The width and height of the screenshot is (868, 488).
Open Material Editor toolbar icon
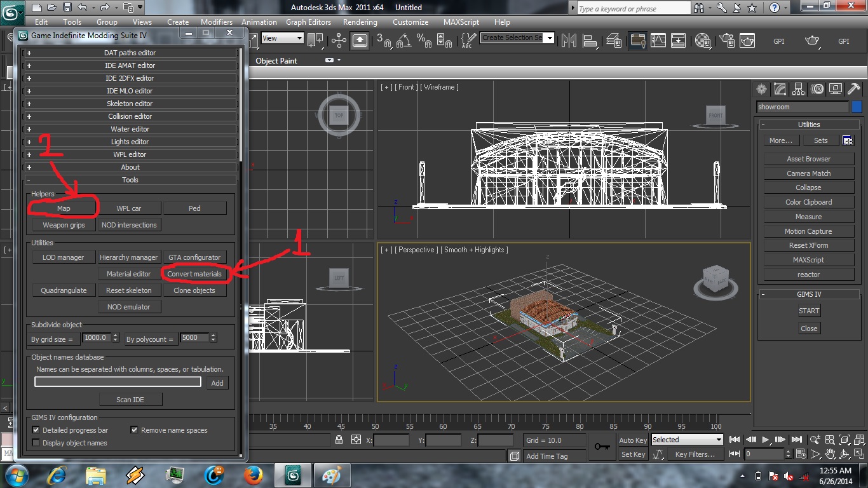(x=703, y=41)
